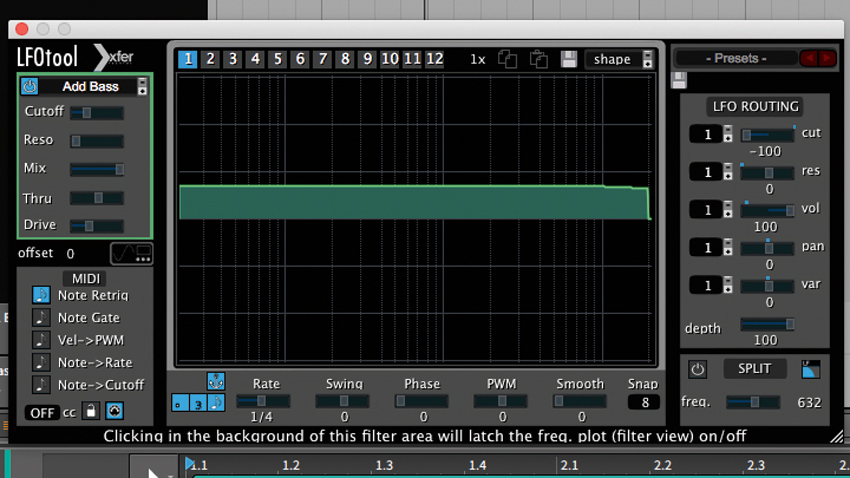The image size is (850, 478).
Task: Adjust the Rate slider
Action: click(x=263, y=401)
